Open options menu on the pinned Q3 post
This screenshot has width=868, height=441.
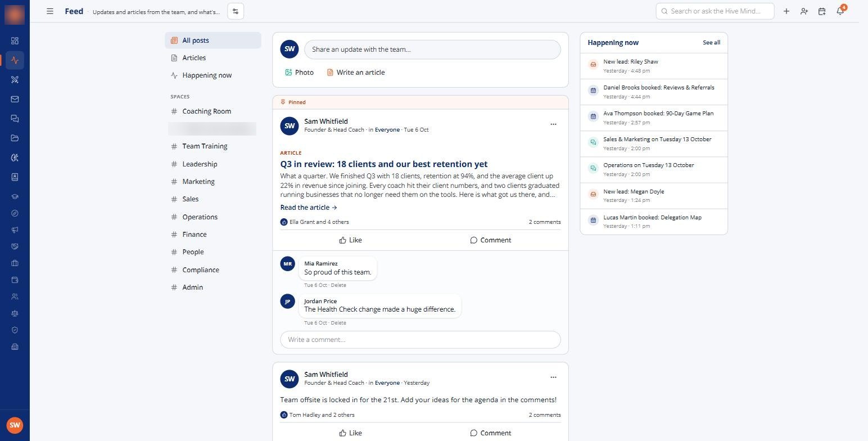click(x=553, y=124)
